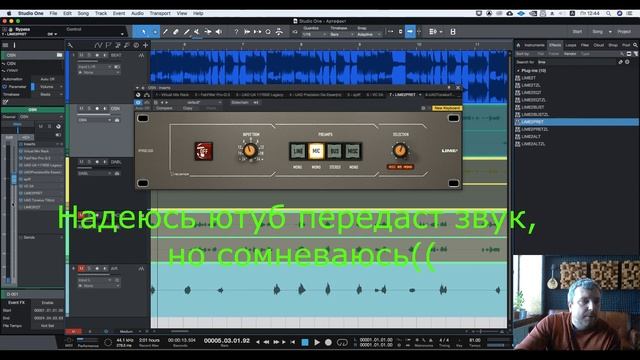The image size is (640, 360).
Task: Adjust the Input Trim knob
Action: point(250,151)
